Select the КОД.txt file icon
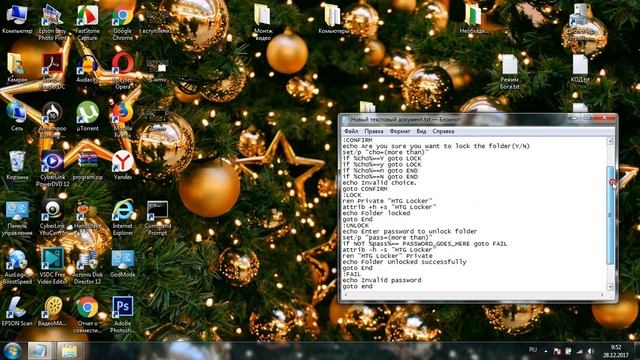The height and width of the screenshot is (360, 640). tap(580, 69)
